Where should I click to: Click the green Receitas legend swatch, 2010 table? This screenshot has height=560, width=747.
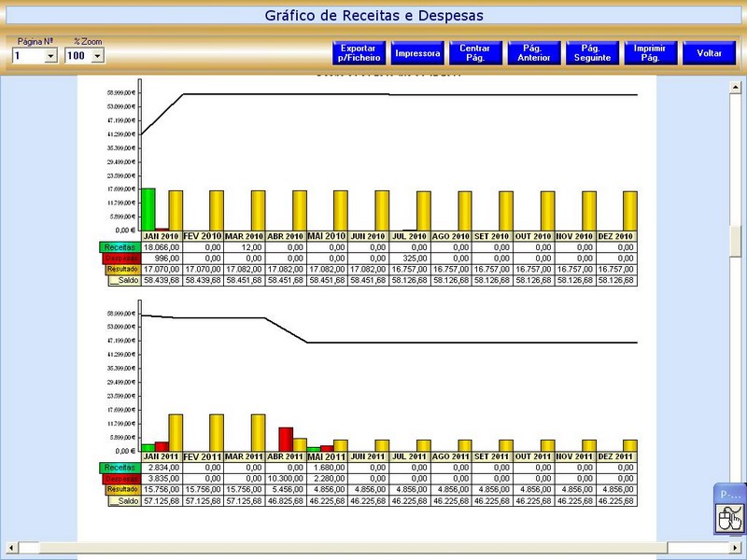(x=119, y=247)
